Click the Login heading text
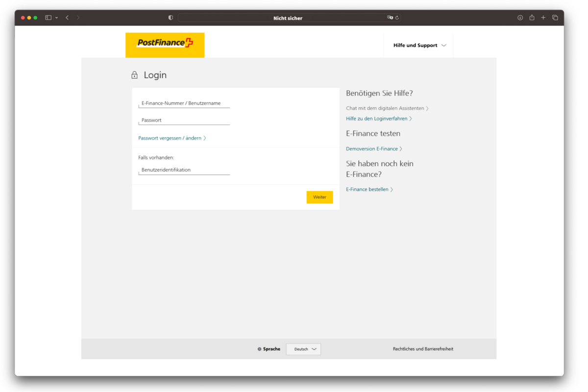Screen dimensions: 588x392 coord(155,75)
